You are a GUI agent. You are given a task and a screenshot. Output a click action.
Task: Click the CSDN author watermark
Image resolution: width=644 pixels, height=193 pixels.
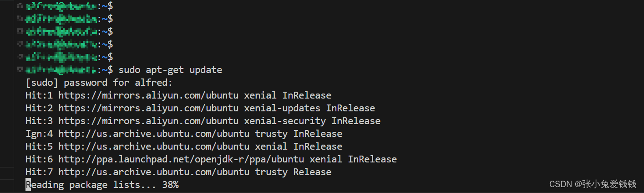click(593, 184)
